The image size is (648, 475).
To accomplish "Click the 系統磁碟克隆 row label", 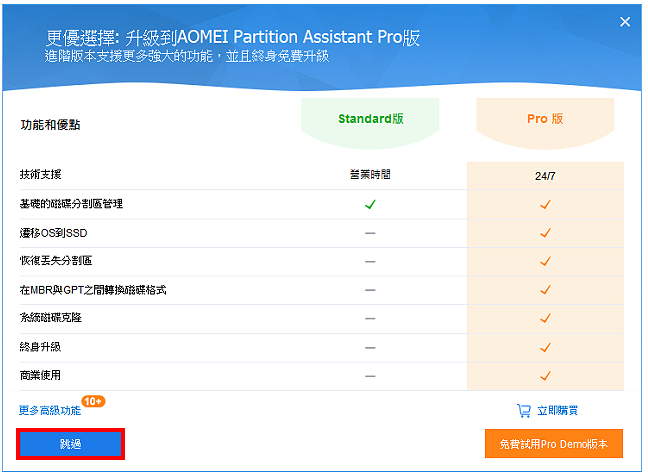I will click(50, 318).
